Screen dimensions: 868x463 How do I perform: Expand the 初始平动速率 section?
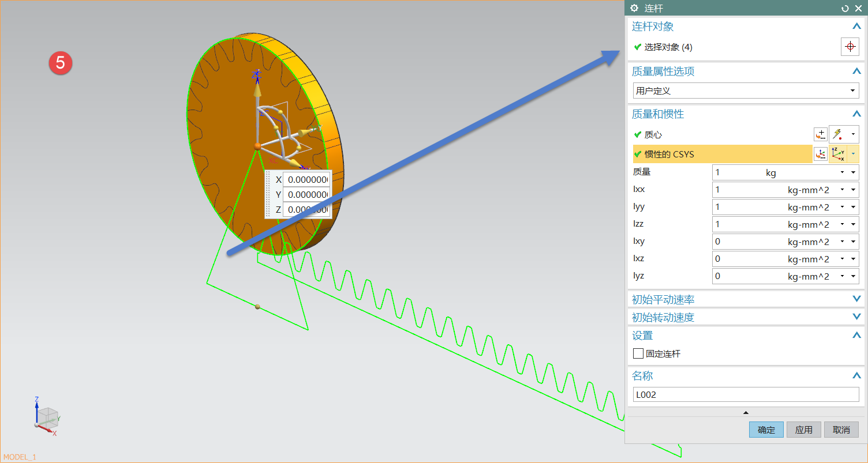pyautogui.click(x=856, y=299)
